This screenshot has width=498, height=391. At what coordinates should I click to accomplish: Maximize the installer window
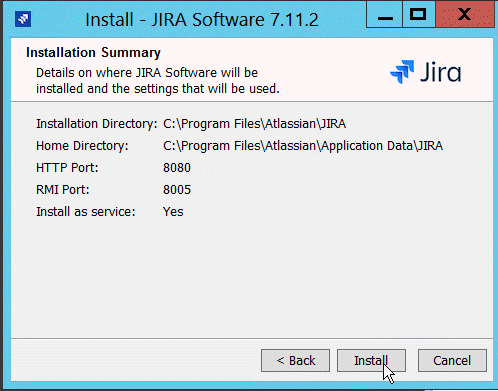[419, 14]
